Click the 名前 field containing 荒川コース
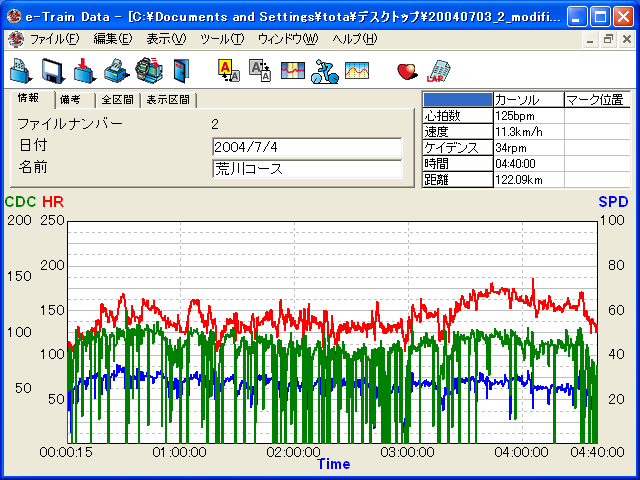This screenshot has width=640, height=480. (x=307, y=168)
